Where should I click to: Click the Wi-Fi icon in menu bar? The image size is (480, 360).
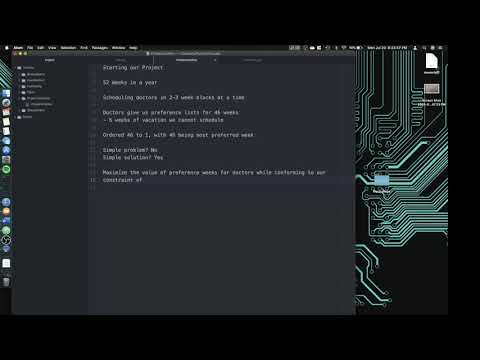(x=344, y=48)
